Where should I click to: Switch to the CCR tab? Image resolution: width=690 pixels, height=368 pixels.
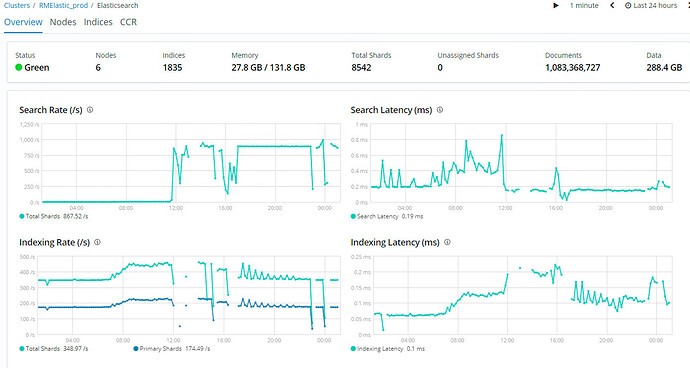click(128, 22)
